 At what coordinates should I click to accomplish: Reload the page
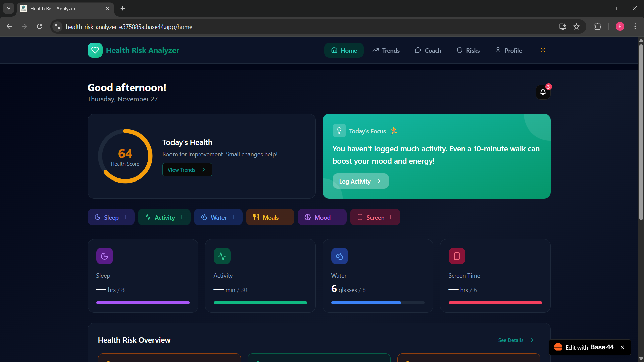click(40, 27)
